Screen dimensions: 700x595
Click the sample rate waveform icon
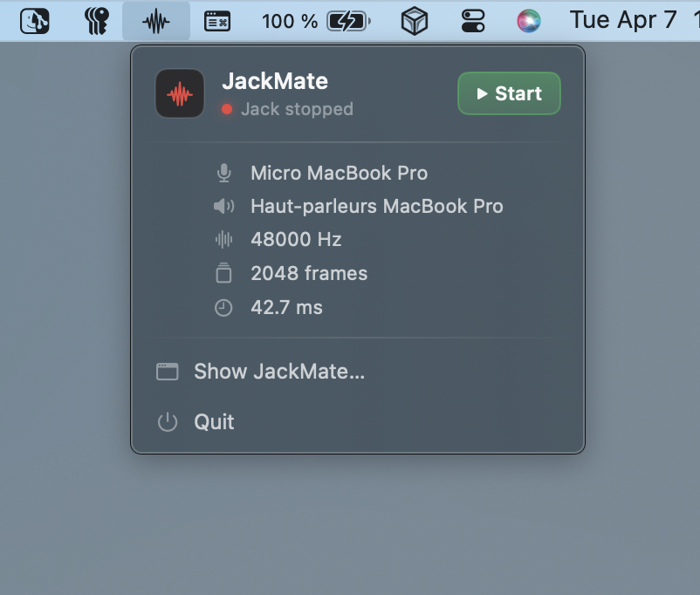[x=224, y=240]
